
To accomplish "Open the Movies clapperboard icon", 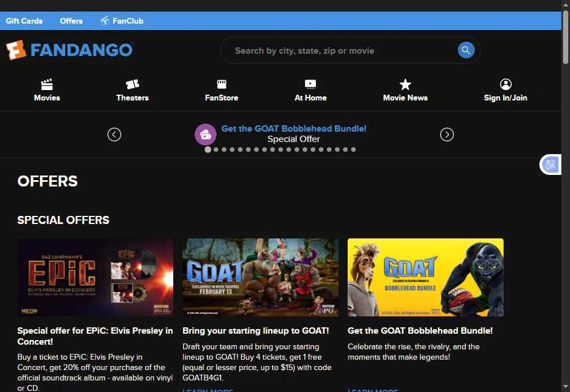I will point(47,84).
